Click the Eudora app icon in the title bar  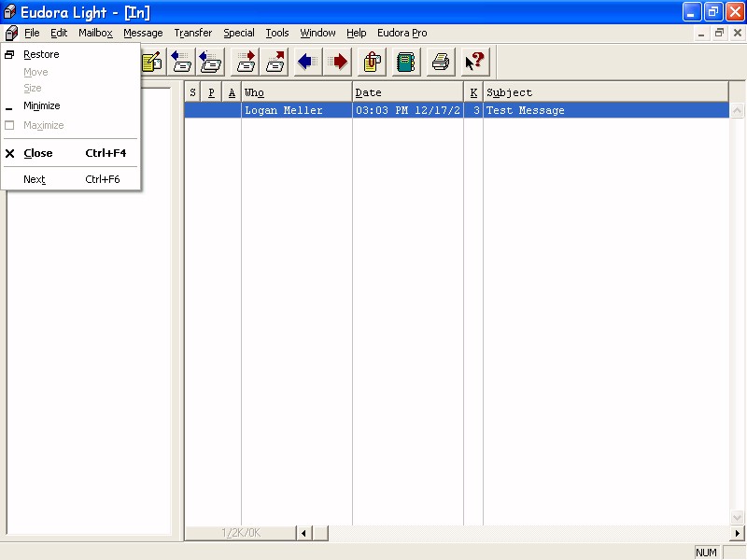click(x=9, y=12)
